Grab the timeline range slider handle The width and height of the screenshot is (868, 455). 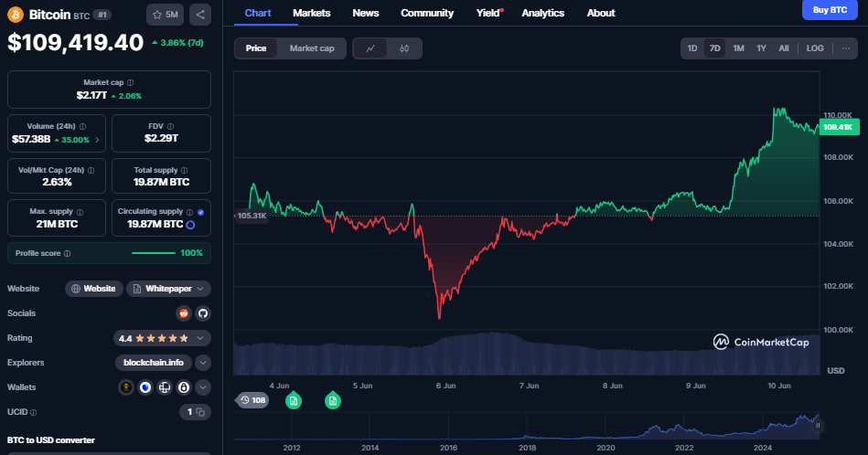[818, 425]
